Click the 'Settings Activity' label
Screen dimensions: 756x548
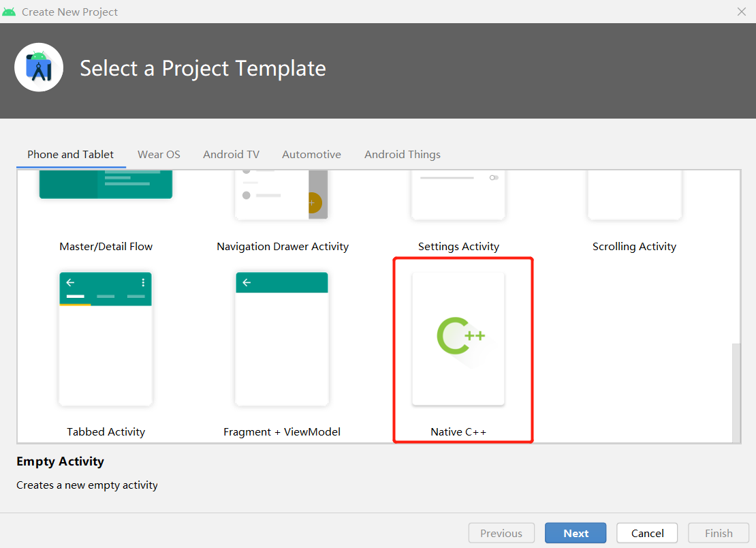(x=458, y=247)
